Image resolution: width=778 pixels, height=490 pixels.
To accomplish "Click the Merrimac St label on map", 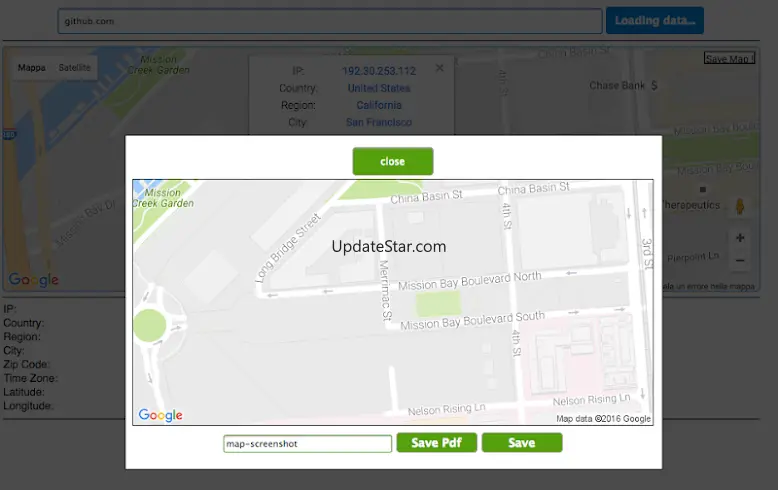I will [385, 291].
